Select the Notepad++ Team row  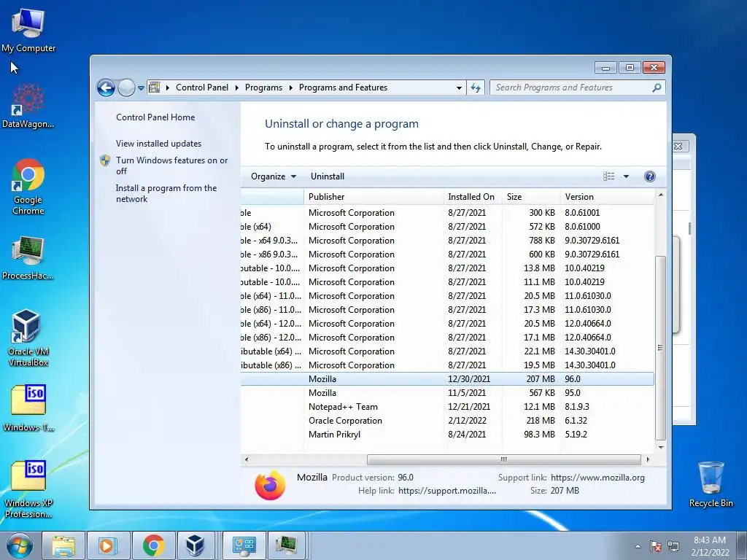[447, 407]
